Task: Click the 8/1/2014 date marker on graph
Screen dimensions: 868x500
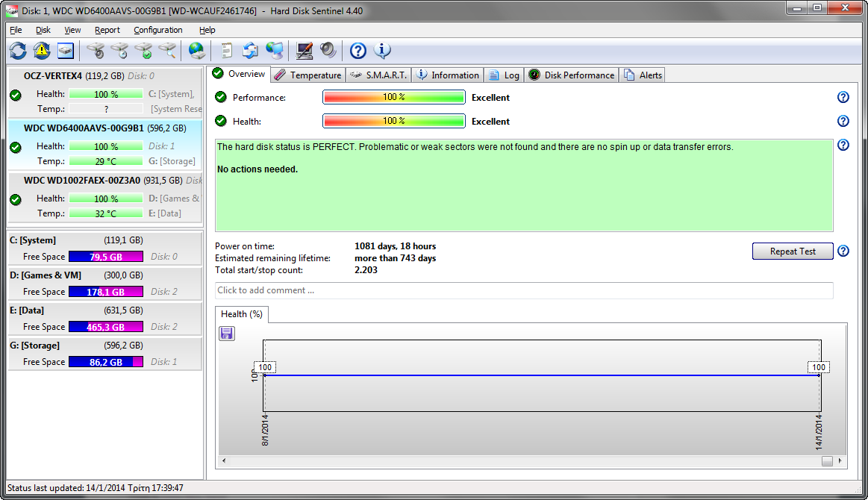Action: (265, 431)
